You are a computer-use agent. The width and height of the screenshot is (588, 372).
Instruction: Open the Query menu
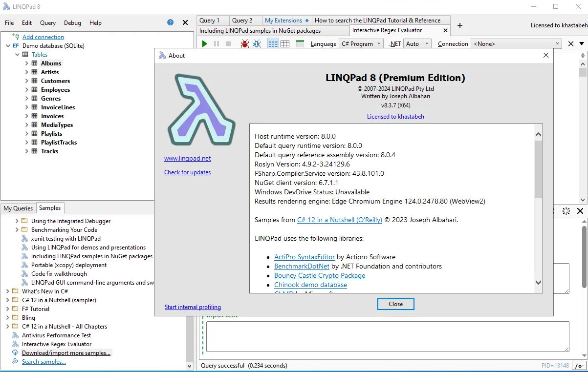tap(48, 23)
